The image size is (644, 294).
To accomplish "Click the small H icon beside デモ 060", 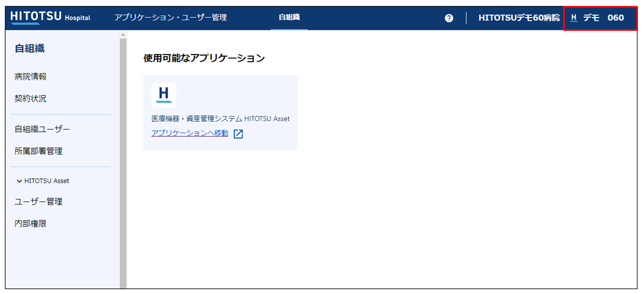I will tap(574, 18).
